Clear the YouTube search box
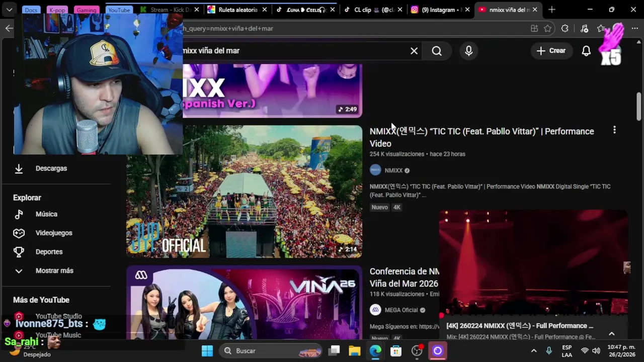 [x=414, y=51]
